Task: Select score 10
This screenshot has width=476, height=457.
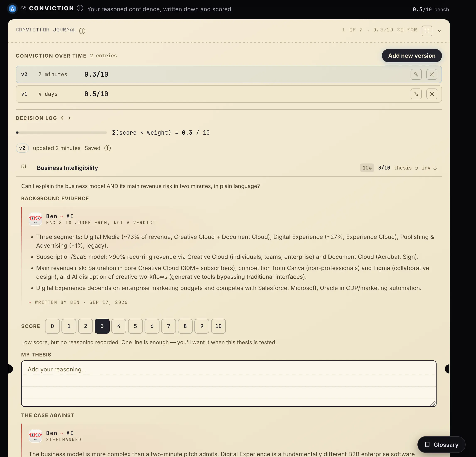Action: (x=218, y=326)
